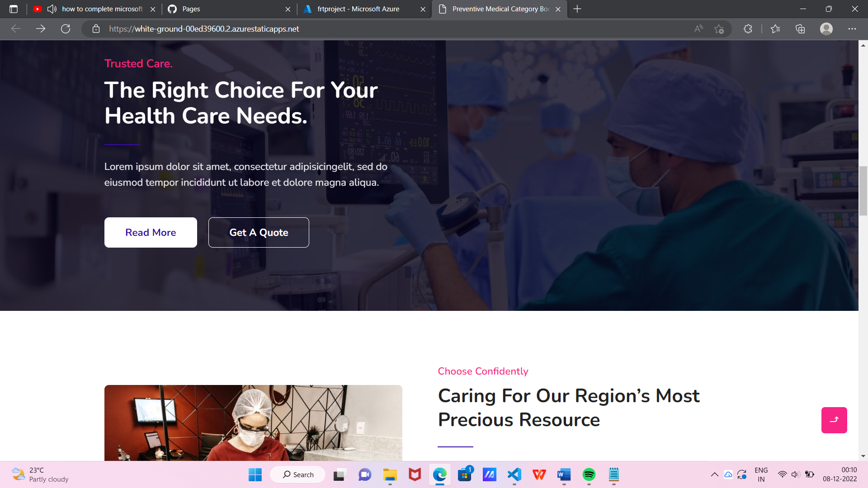
Task: Open Settings and more ellipsis menu
Action: tap(852, 29)
